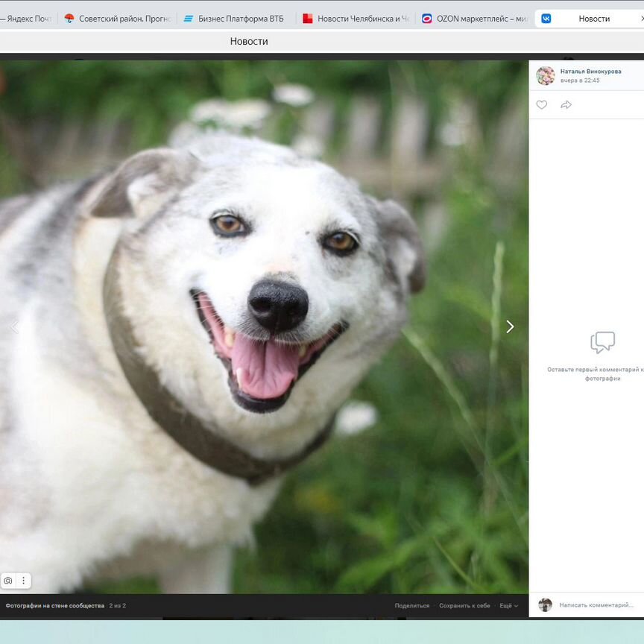The image size is (644, 644).
Task: Open the Новости Челябинска tab
Action: 362,19
